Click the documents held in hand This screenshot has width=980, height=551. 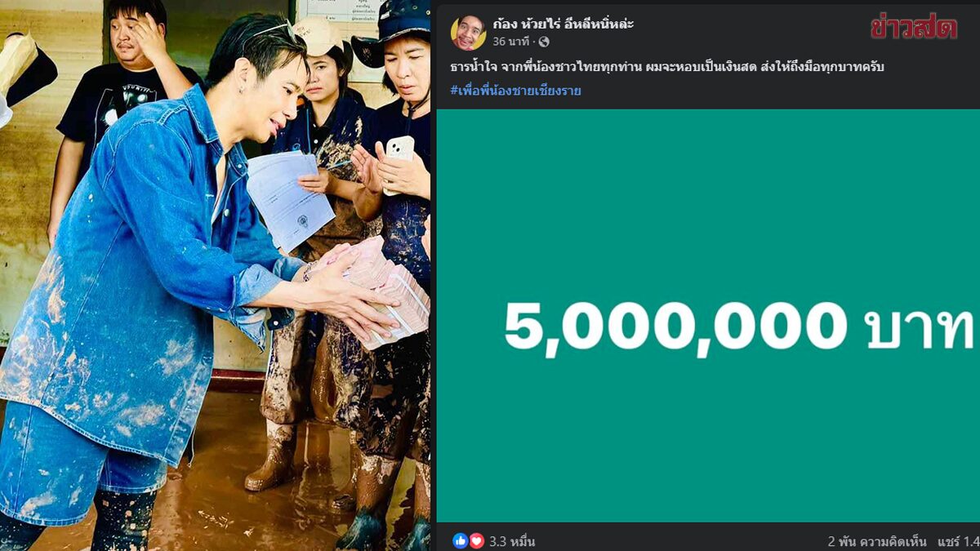(290, 198)
